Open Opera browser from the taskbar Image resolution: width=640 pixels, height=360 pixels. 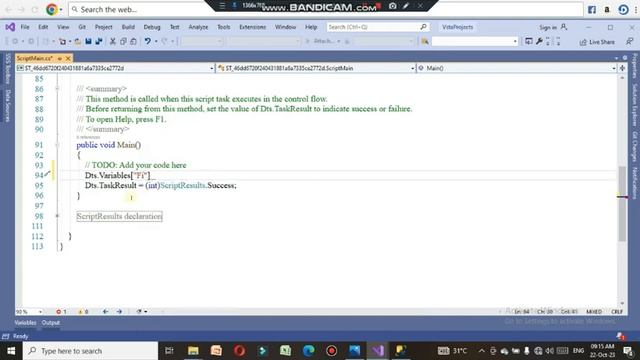pyautogui.click(x=239, y=351)
